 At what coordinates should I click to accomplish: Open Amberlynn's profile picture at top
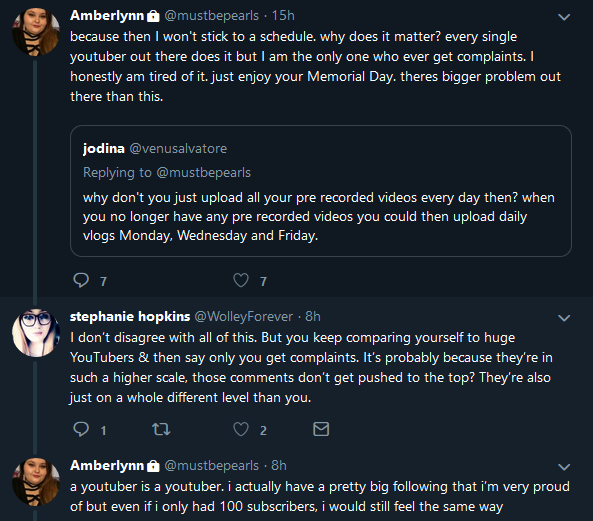[x=36, y=32]
